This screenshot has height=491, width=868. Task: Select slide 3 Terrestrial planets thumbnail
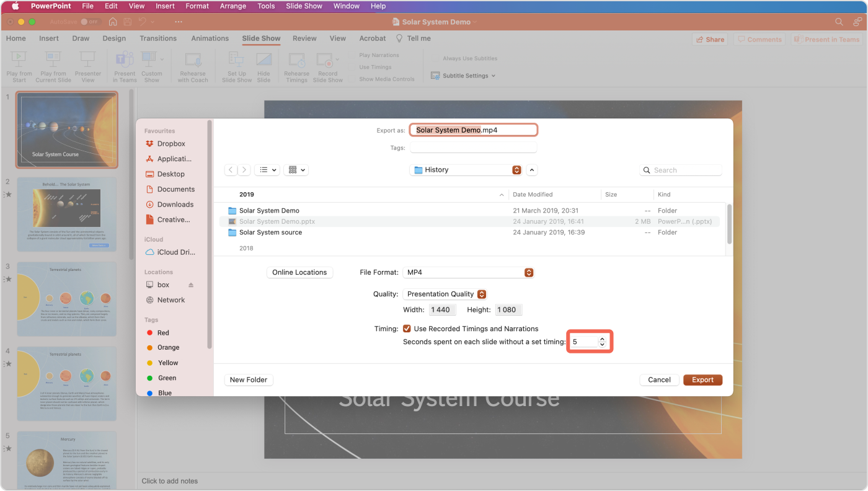[67, 299]
